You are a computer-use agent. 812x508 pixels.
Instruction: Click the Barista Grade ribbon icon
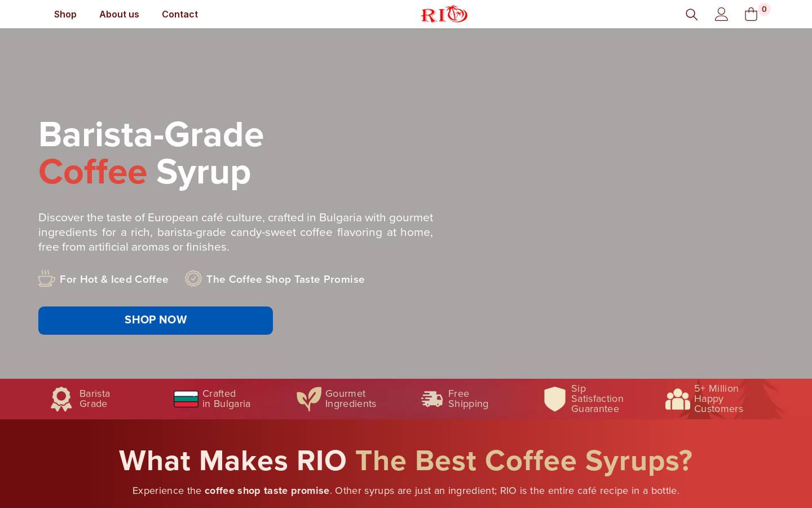pos(61,399)
